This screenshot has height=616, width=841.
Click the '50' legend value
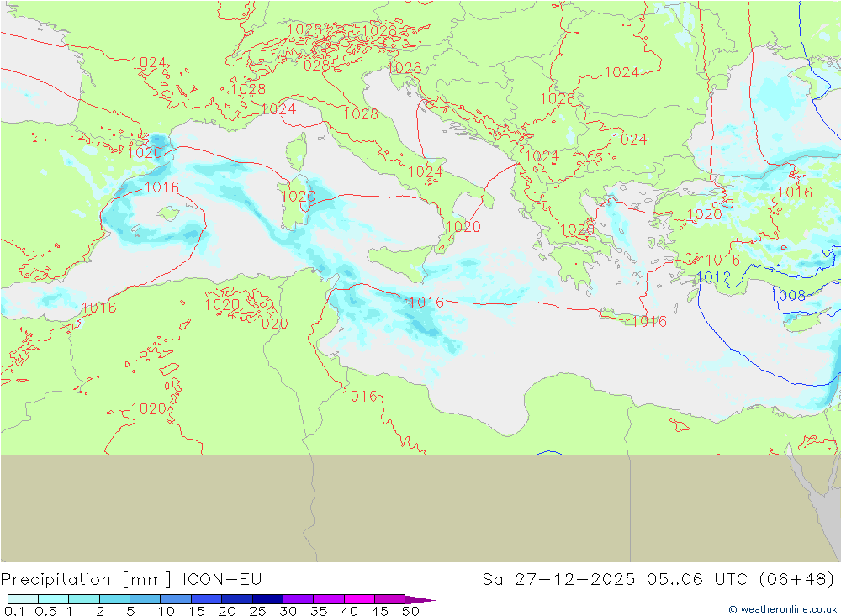click(410, 611)
